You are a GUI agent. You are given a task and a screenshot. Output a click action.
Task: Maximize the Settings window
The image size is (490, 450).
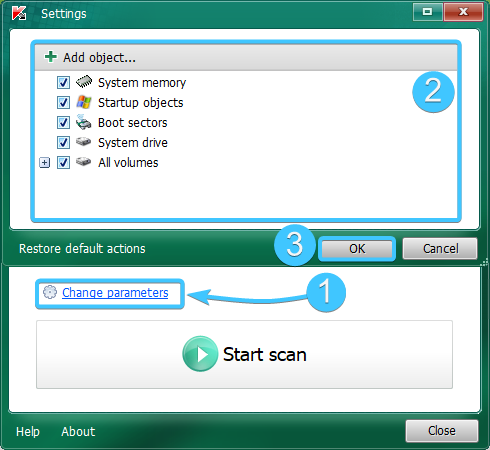tap(427, 12)
